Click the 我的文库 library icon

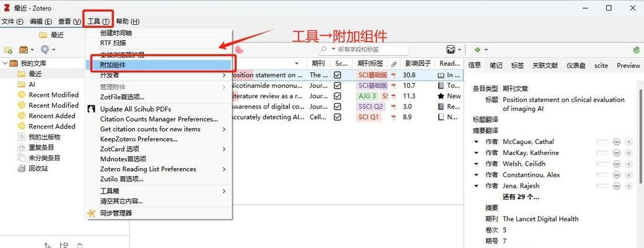click(x=14, y=63)
